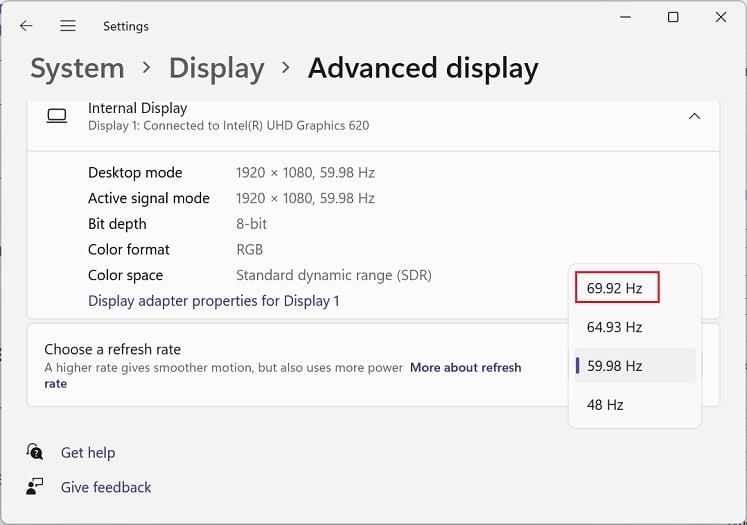This screenshot has width=747, height=525.
Task: Click the Get help link
Action: click(x=88, y=452)
